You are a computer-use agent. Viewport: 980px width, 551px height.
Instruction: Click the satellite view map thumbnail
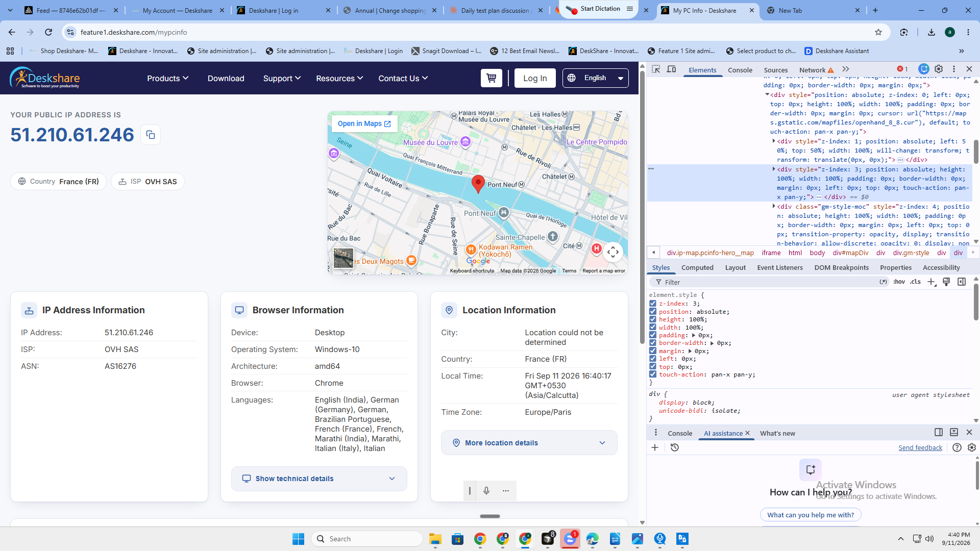pyautogui.click(x=344, y=258)
